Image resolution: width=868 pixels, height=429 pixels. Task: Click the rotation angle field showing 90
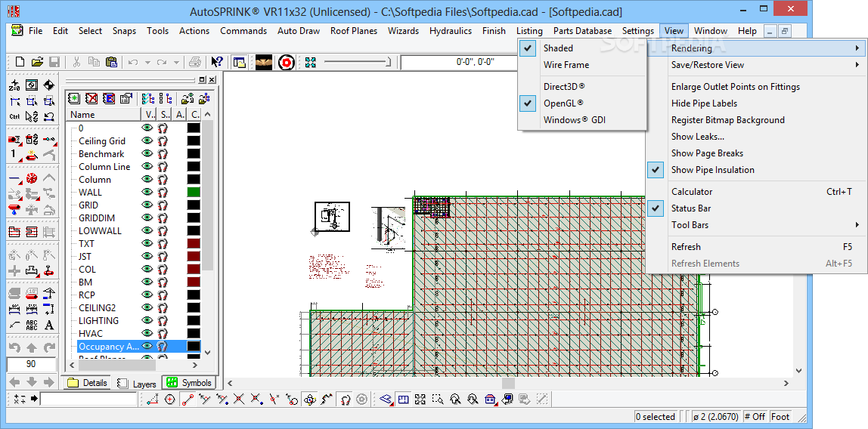[31, 364]
